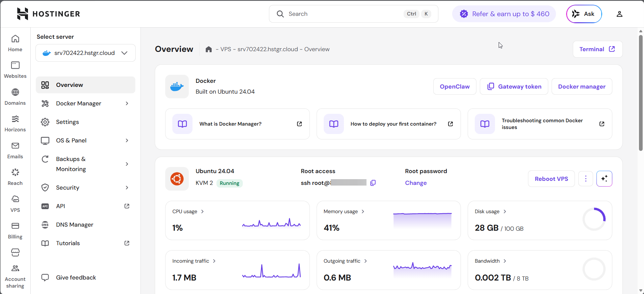
Task: Open the three-dot VPS options menu
Action: (x=586, y=178)
